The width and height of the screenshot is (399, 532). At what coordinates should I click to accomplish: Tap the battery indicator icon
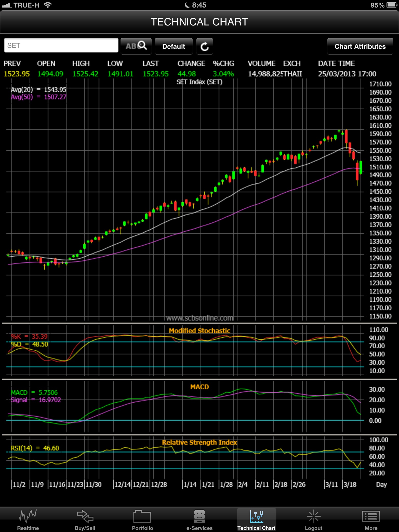click(392, 5)
